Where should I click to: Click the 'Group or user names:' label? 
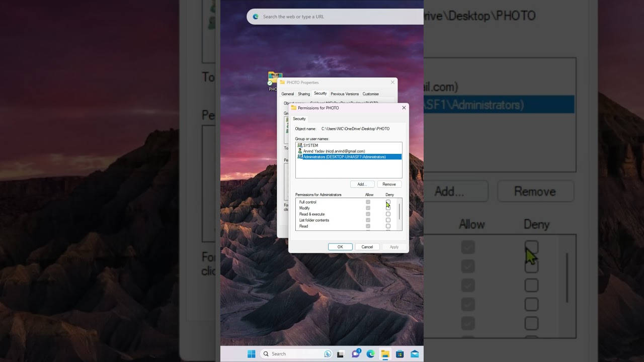[x=312, y=139]
